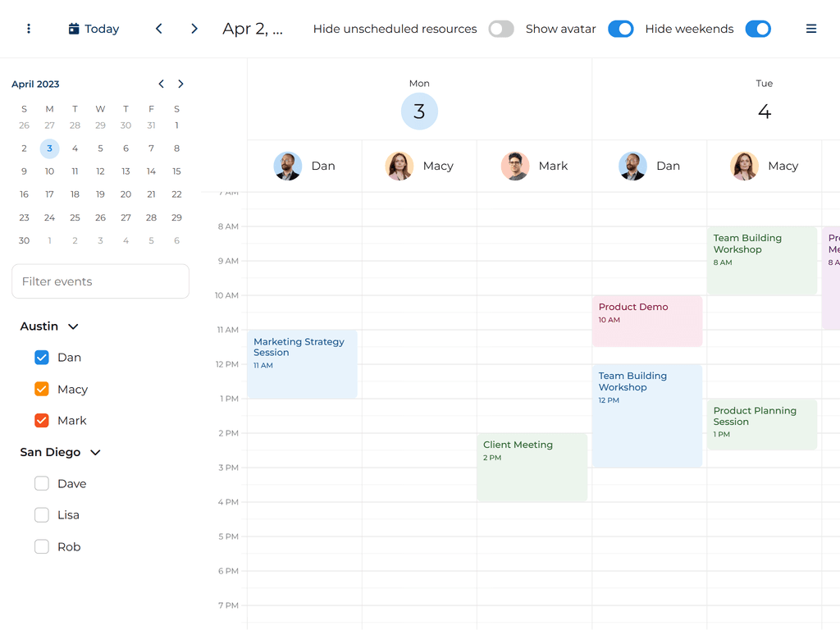Check the Dave checkbox under San Diego
840x630 pixels.
41,483
